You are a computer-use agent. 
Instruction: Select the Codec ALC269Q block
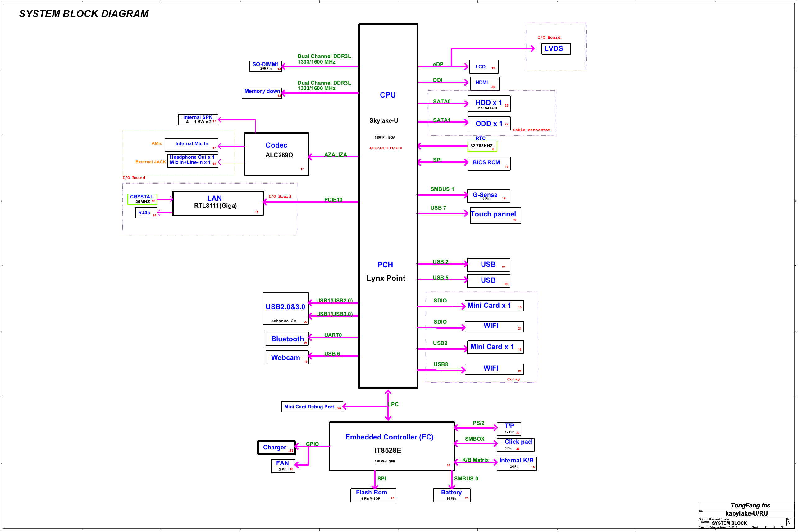[x=276, y=154]
